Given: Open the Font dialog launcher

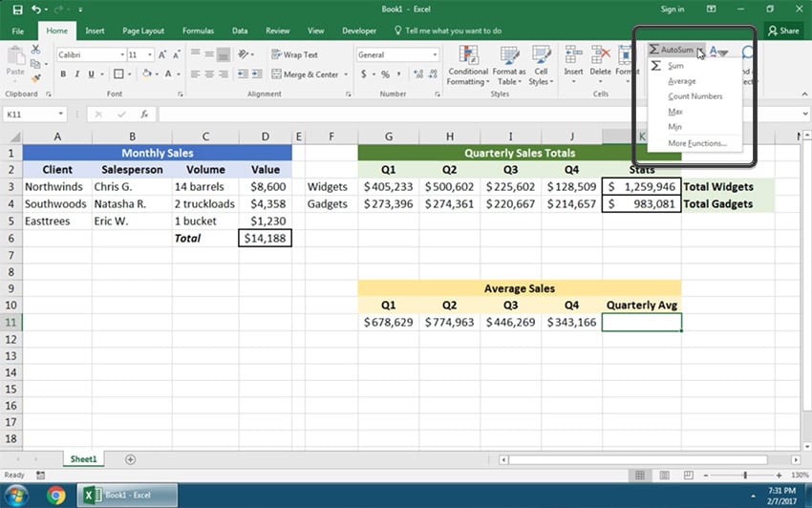Looking at the screenshot, I should point(181,95).
